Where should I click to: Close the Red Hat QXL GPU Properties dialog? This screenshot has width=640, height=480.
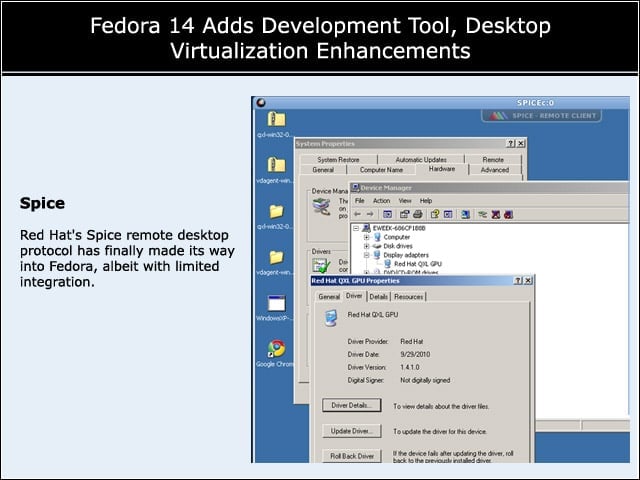click(528, 281)
